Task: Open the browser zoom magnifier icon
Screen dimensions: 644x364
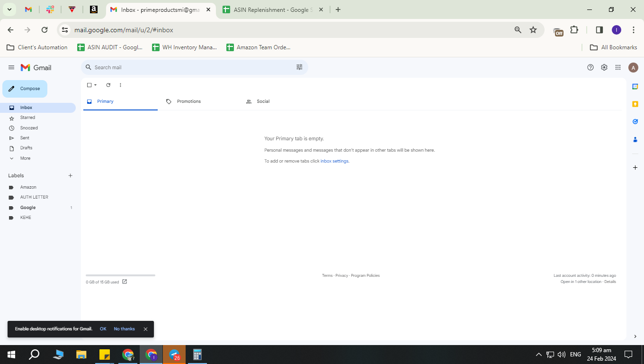Action: coord(518,30)
